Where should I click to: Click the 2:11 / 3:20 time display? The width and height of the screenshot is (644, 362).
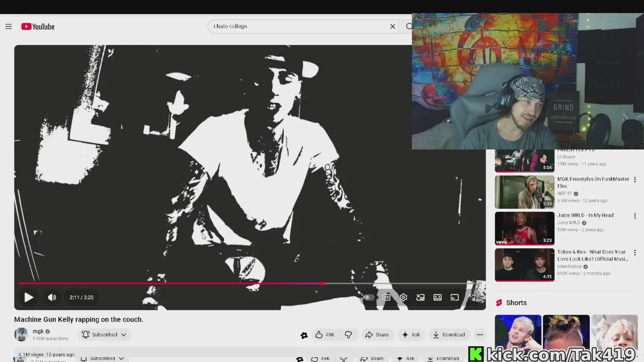tap(82, 298)
